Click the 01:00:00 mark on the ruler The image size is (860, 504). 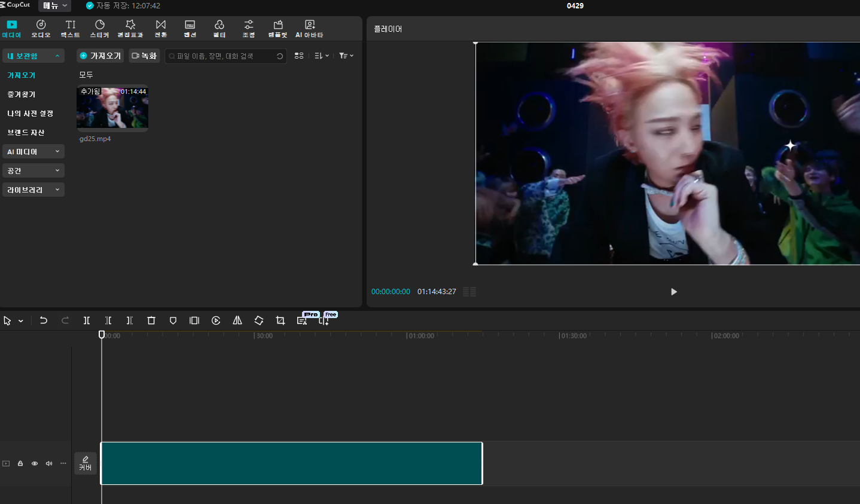tap(420, 336)
